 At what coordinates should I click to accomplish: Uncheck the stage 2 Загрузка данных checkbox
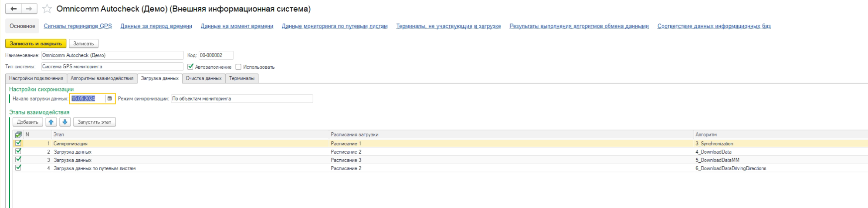coord(18,151)
